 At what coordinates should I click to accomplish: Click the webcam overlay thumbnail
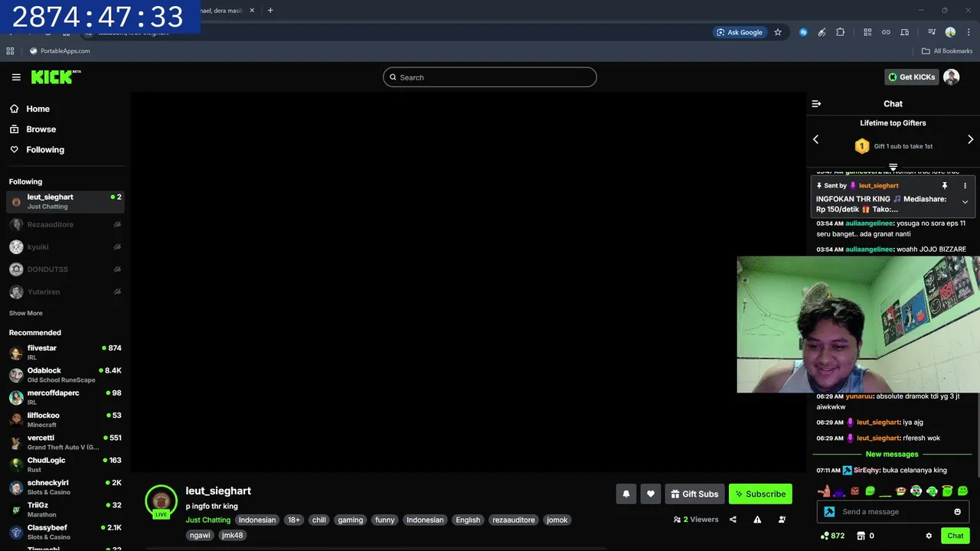[x=858, y=324]
